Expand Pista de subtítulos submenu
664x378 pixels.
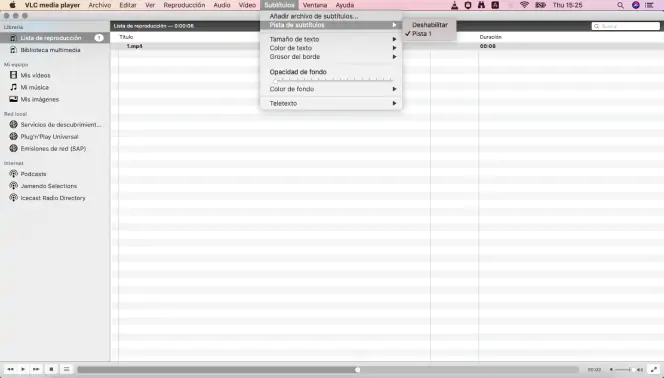tap(331, 25)
